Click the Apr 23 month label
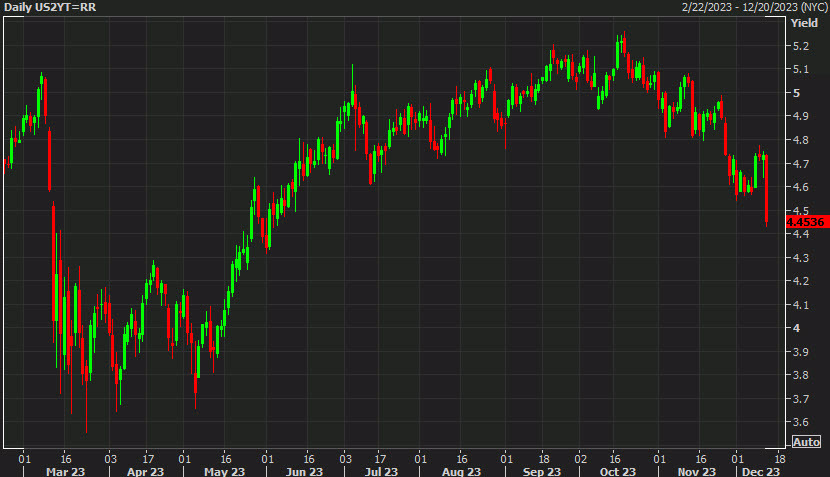830x477 pixels. (146, 471)
